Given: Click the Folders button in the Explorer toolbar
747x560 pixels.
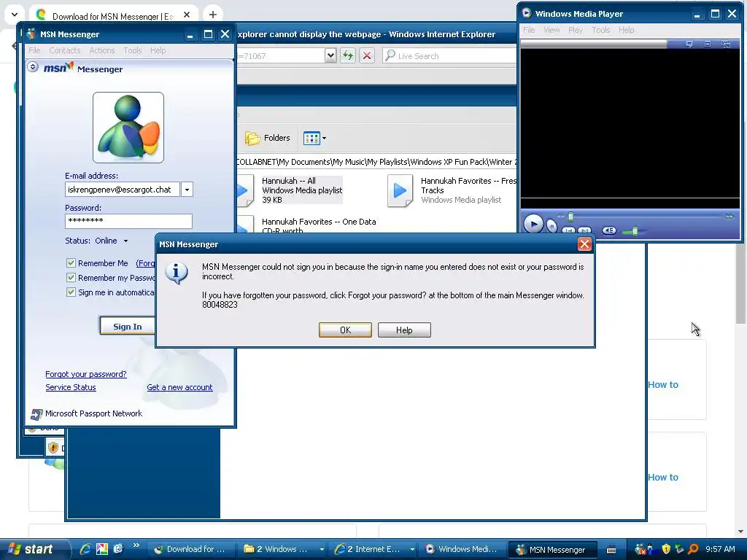Looking at the screenshot, I should (268, 138).
